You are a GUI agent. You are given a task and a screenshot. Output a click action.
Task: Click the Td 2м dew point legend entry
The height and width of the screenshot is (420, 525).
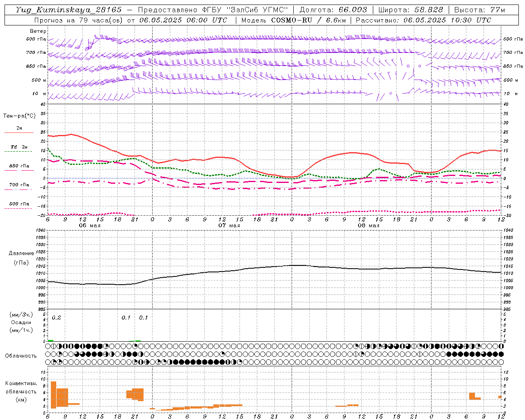[19, 147]
